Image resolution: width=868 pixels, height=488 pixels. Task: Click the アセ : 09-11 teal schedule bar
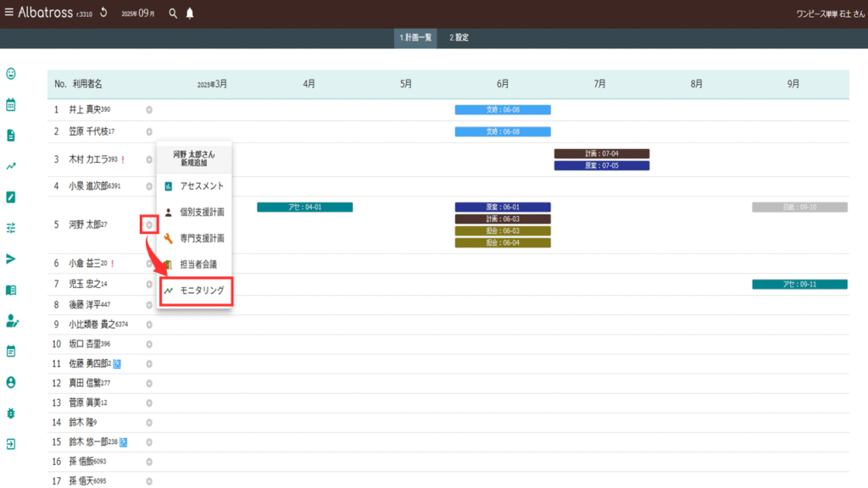pos(799,284)
